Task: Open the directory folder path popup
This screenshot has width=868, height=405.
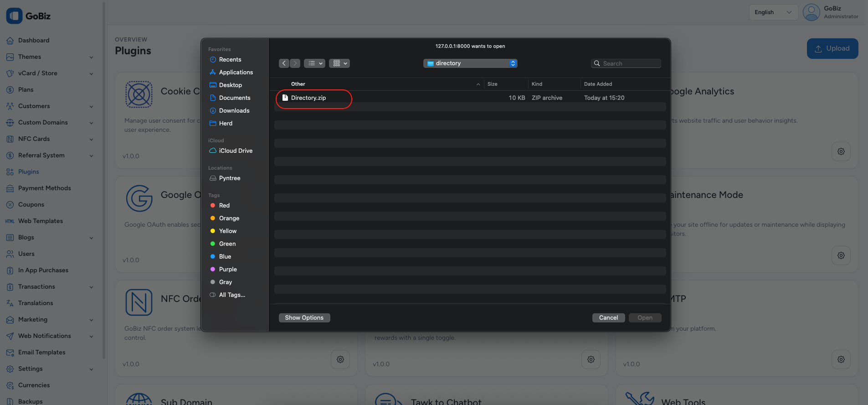Action: [x=470, y=63]
